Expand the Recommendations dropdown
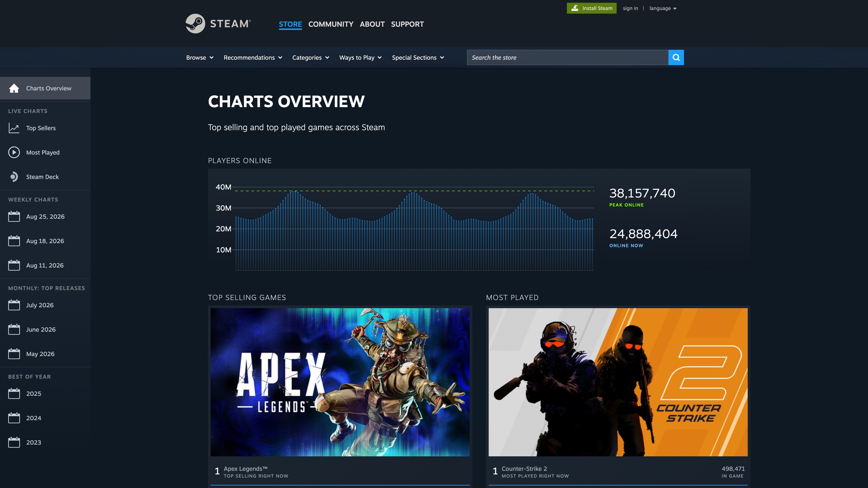This screenshot has height=488, width=868. pos(253,58)
